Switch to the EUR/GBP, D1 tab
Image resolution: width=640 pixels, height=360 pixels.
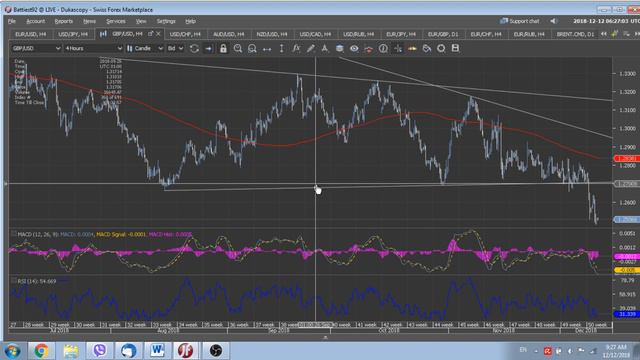coord(443,34)
